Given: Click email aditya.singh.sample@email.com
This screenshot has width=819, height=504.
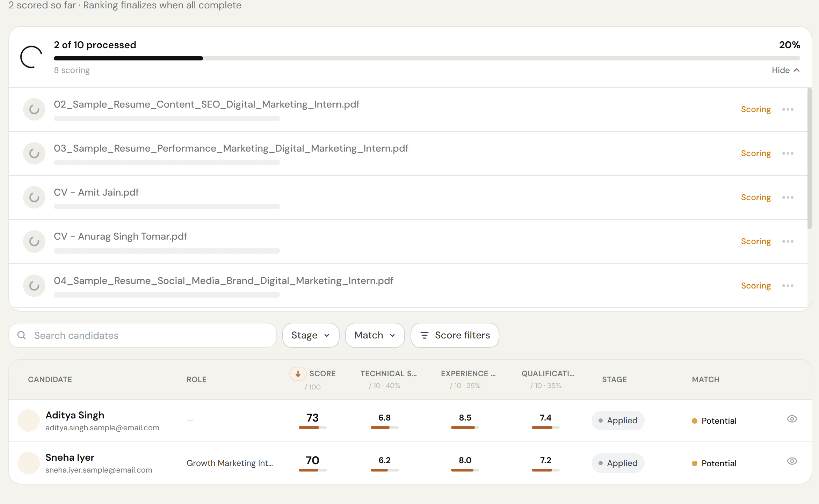Looking at the screenshot, I should pos(102,428).
